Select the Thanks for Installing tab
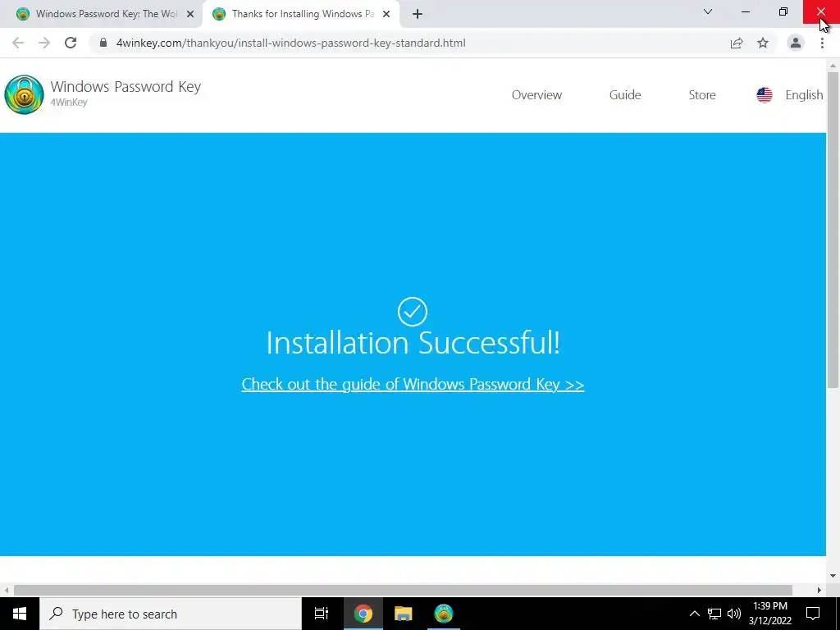Image resolution: width=840 pixels, height=630 pixels. coord(300,14)
